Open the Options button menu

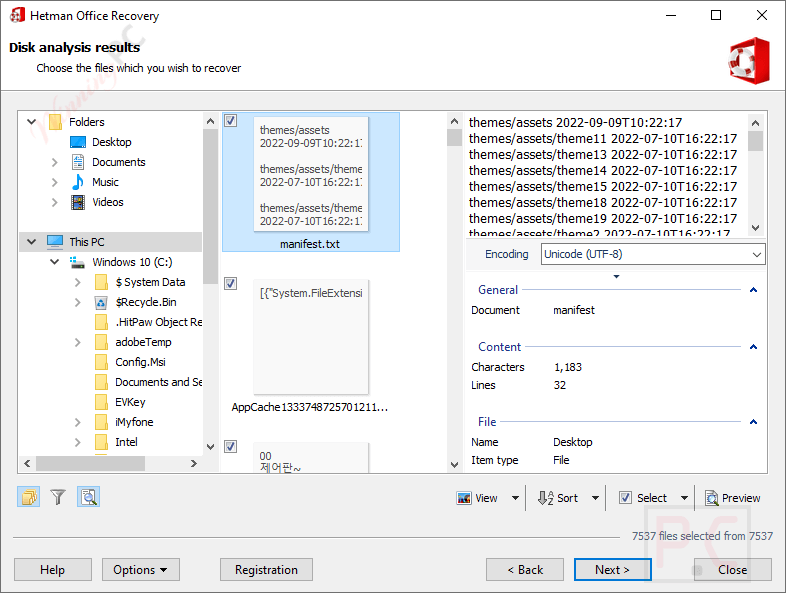tap(140, 570)
